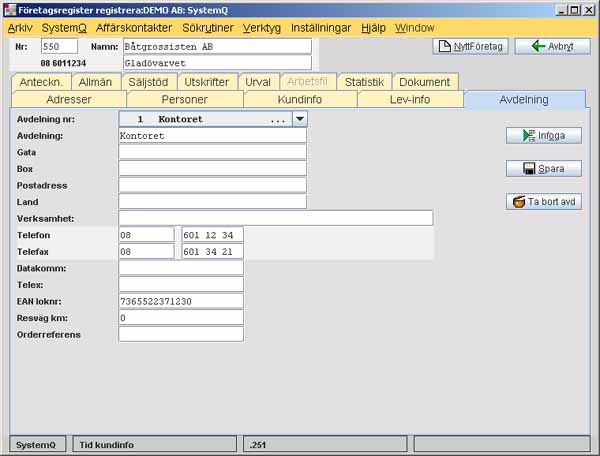This screenshot has height=456, width=600.
Task: Open the Dokument tab
Action: (x=425, y=82)
